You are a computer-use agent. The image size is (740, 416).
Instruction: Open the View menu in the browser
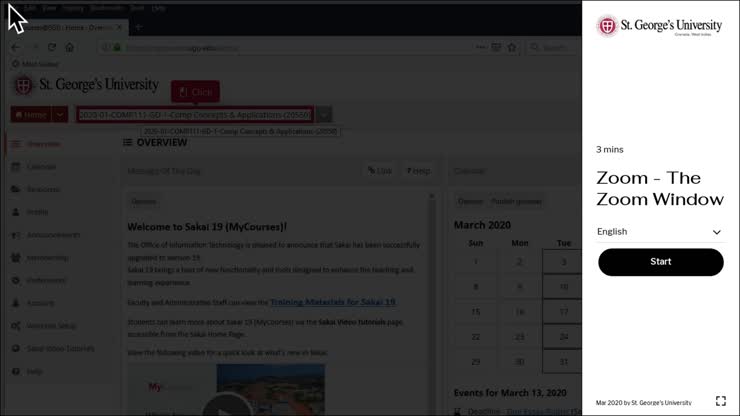point(49,8)
